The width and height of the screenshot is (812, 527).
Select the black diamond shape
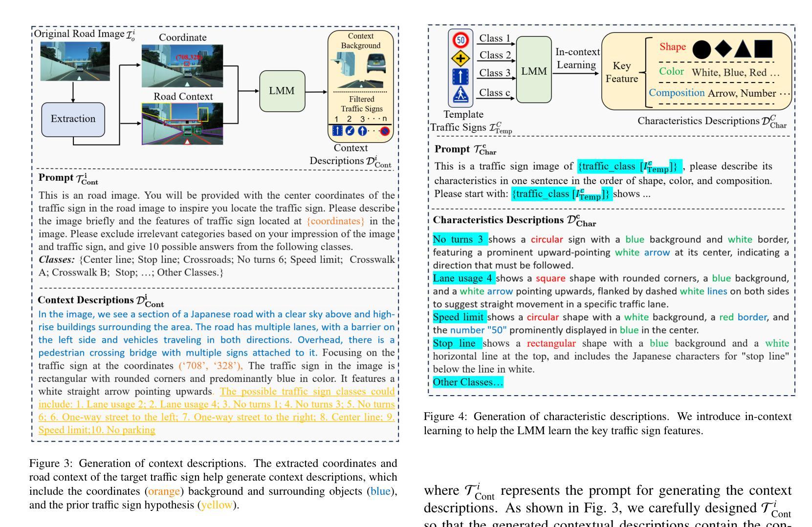coord(723,48)
